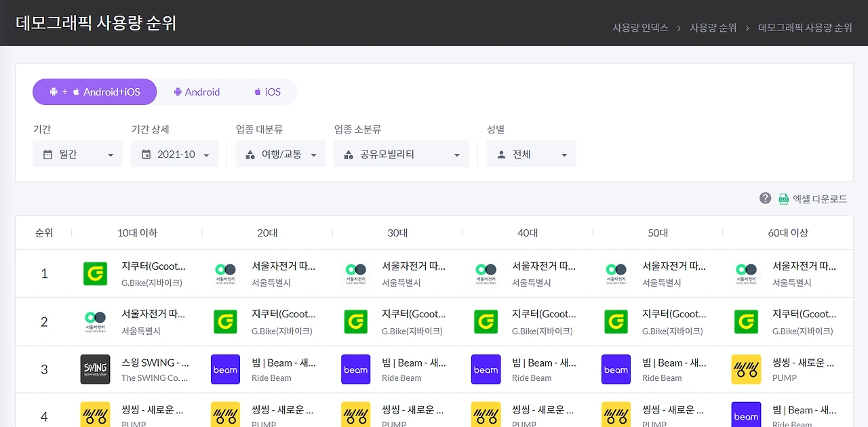Open 스윙 SWING app name in rank 3
868x427 pixels.
pos(155,363)
